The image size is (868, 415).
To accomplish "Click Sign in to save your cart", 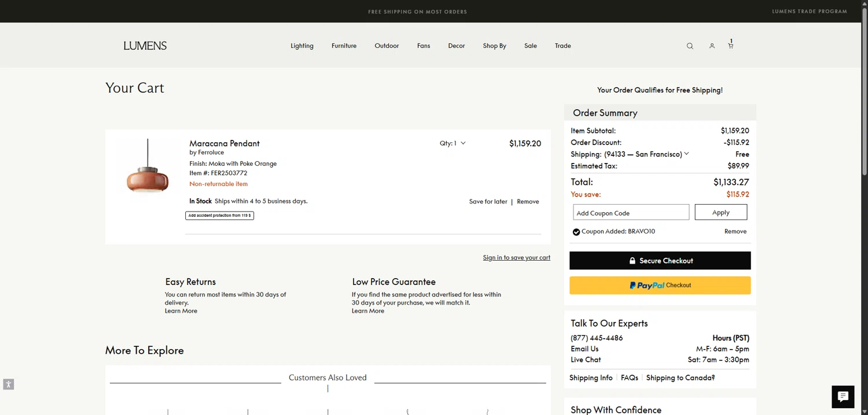I will 516,258.
